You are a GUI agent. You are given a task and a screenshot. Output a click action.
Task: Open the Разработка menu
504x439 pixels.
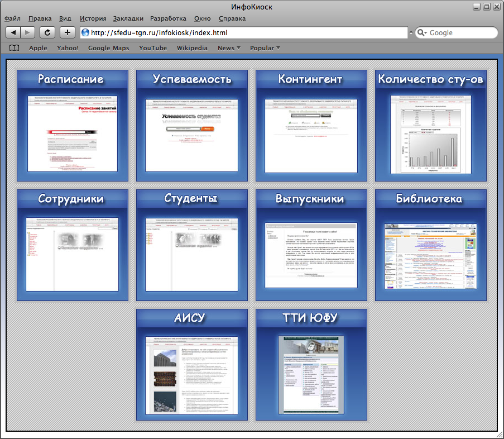(x=168, y=18)
